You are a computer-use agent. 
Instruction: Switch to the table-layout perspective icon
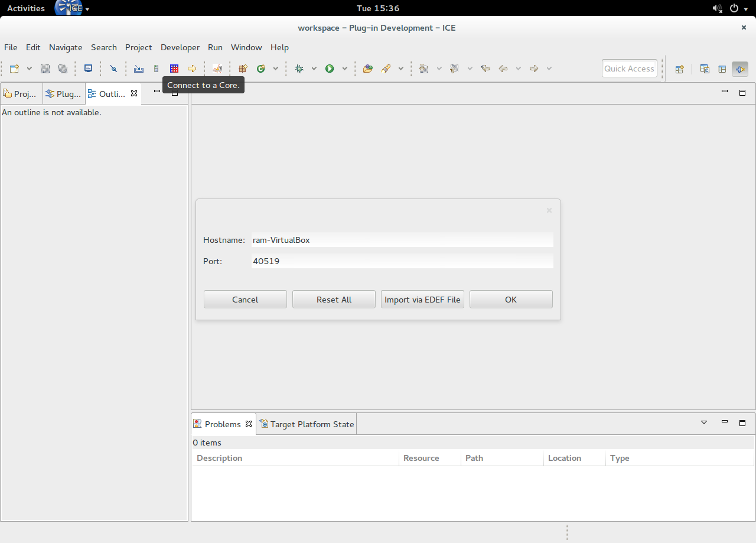tap(722, 69)
